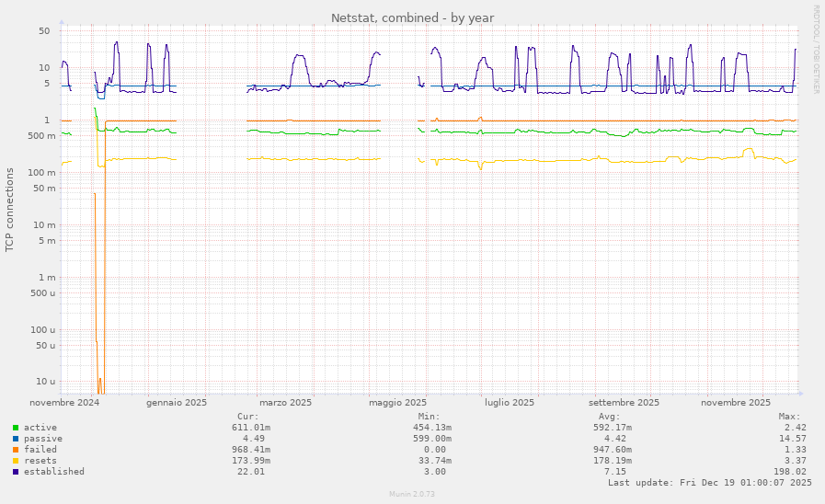Screen dimensions: 825x504
Task: Click established current value 22.01
Action: (251, 472)
